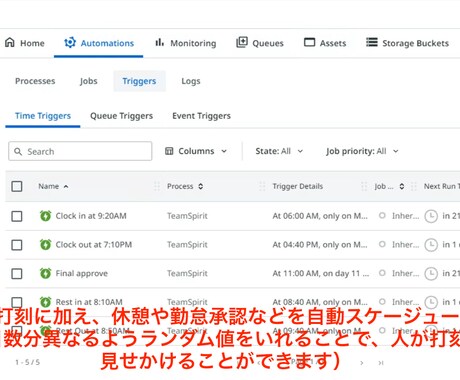Image resolution: width=460 pixels, height=380 pixels.
Task: Click the clock icon in Final approve row
Action: (431, 274)
